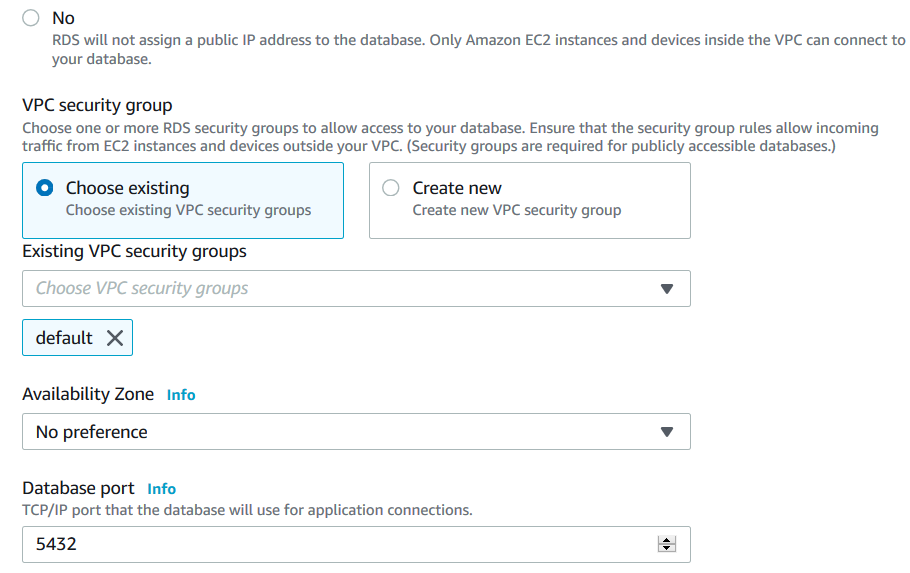Click the Database port label text

(78, 488)
